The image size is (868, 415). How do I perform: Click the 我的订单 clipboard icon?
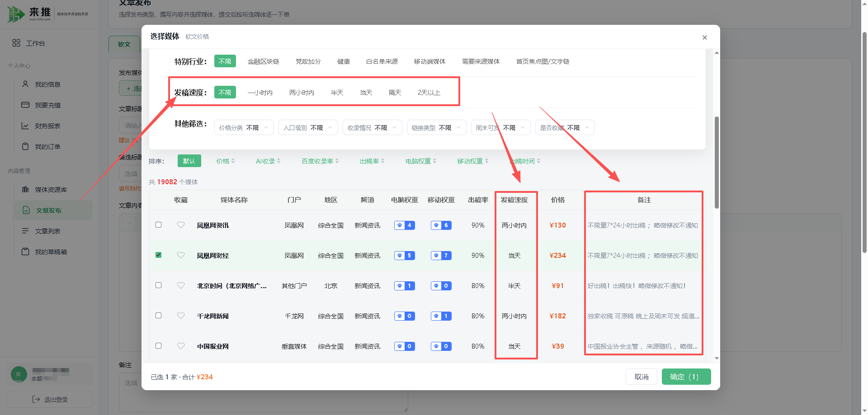coord(25,146)
